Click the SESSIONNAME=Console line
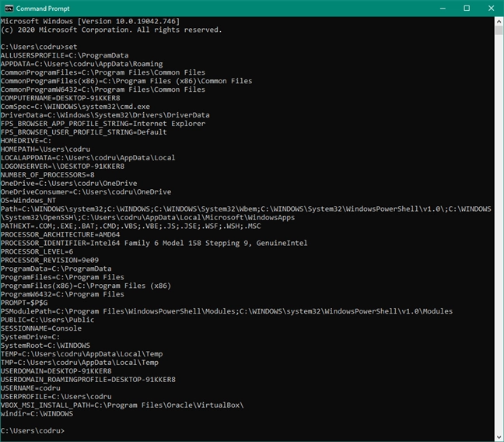The width and height of the screenshot is (504, 442). coord(41,328)
